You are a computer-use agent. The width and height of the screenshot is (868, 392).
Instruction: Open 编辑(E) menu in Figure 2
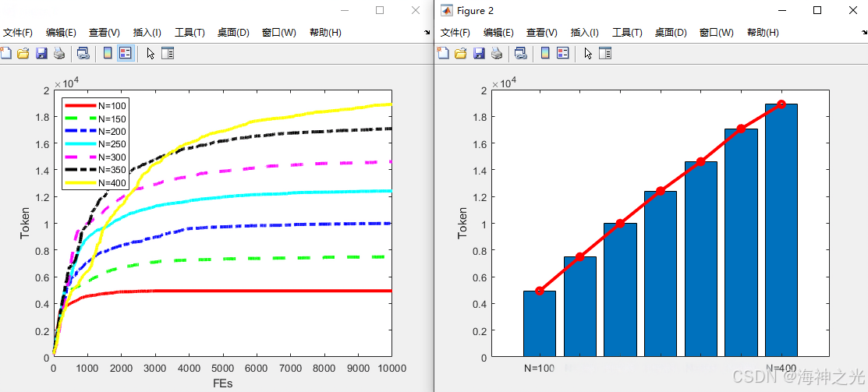[498, 33]
